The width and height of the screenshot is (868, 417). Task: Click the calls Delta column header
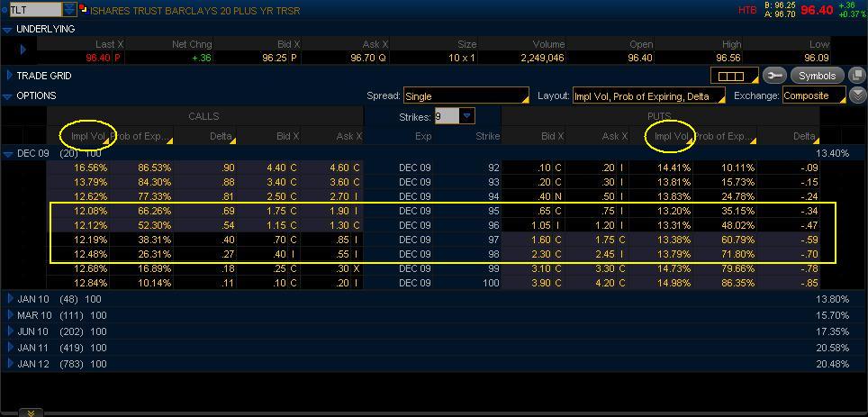pyautogui.click(x=204, y=136)
